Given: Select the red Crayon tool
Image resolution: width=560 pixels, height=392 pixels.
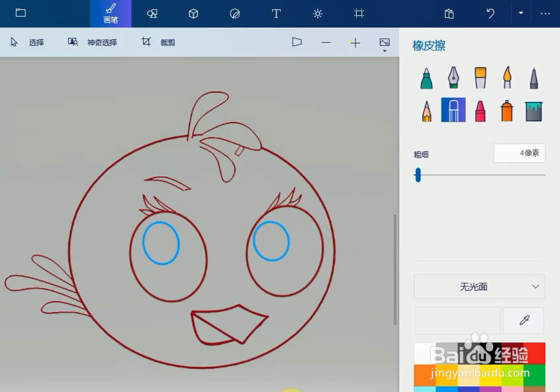Looking at the screenshot, I should point(481,111).
